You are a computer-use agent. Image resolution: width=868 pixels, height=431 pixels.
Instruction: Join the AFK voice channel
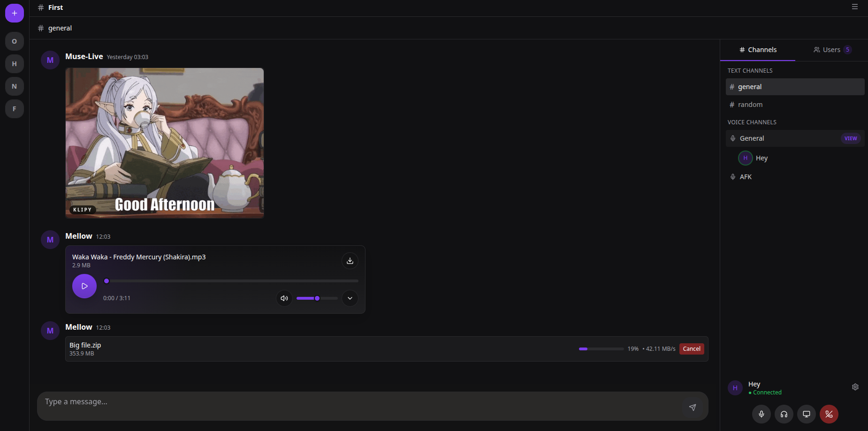point(746,177)
